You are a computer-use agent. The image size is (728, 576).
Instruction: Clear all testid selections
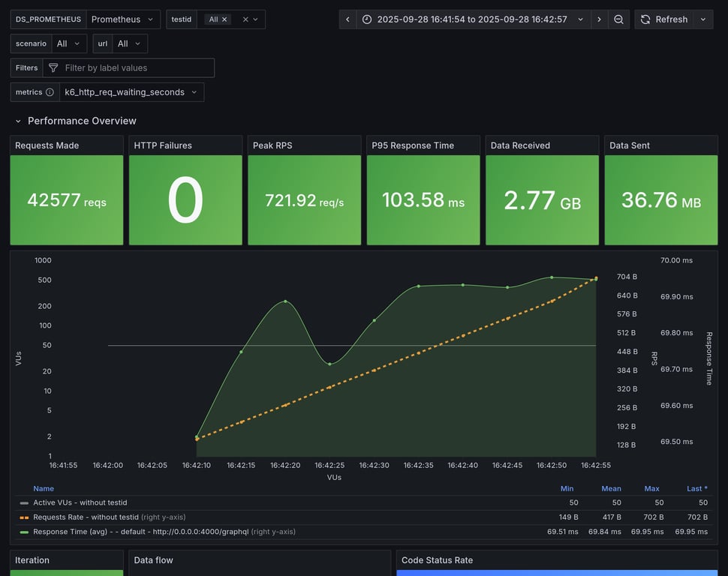(x=245, y=19)
